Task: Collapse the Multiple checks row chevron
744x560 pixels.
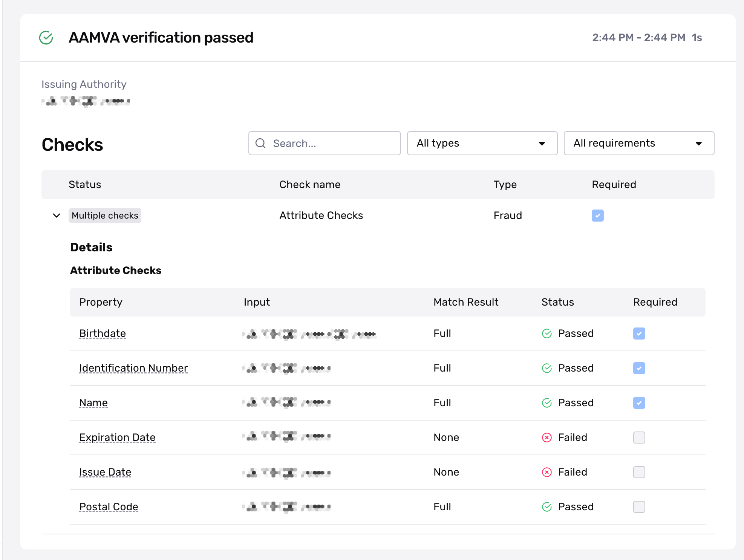Action: click(57, 216)
